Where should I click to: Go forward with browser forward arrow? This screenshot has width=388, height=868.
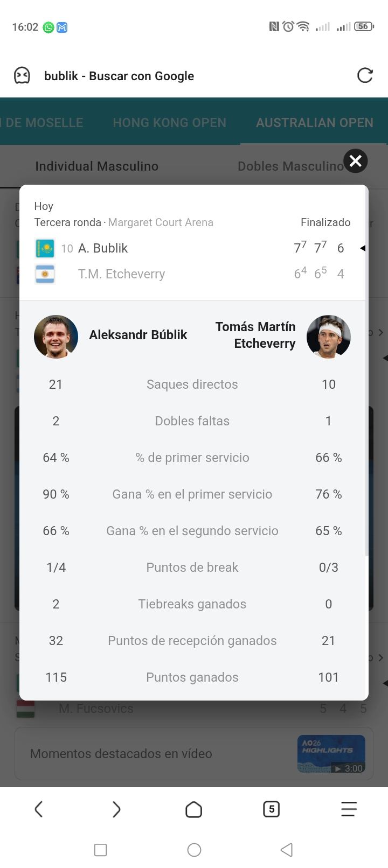116,809
